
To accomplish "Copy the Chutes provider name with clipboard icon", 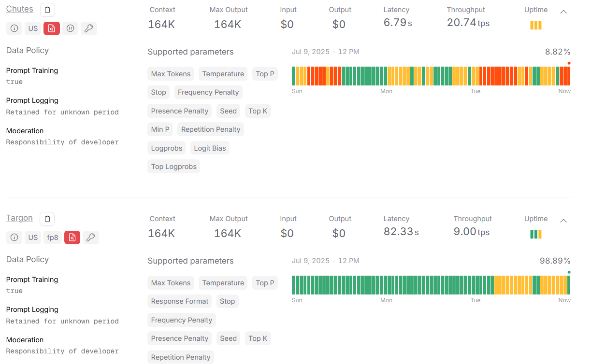I will [x=47, y=10].
